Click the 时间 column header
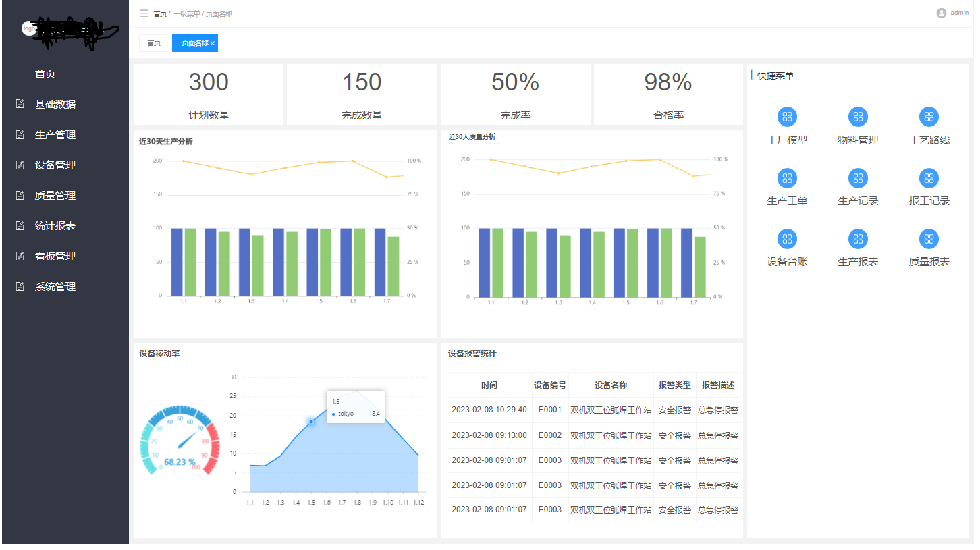 [489, 385]
